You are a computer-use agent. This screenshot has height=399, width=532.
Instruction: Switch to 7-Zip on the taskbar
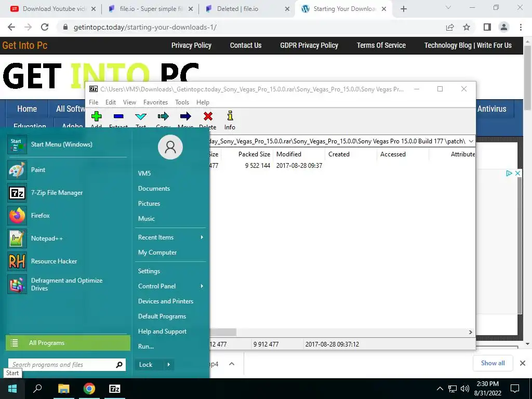coord(115,389)
